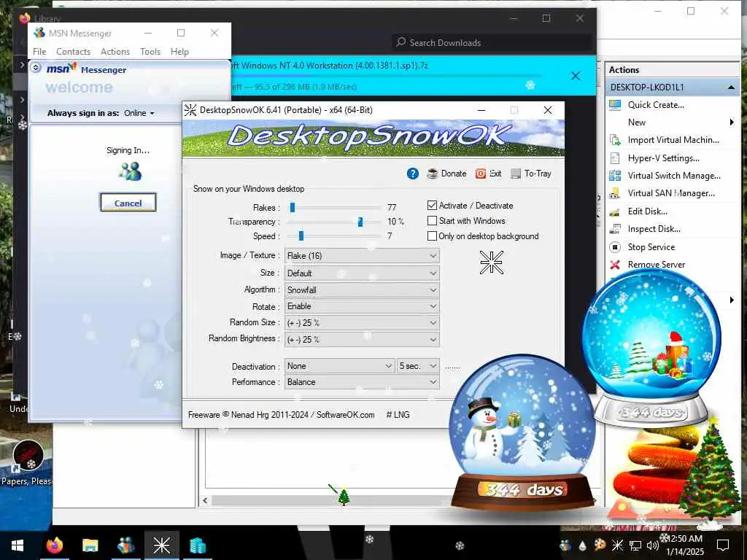
Task: Open the 5 sec. dropdown
Action: click(x=418, y=366)
